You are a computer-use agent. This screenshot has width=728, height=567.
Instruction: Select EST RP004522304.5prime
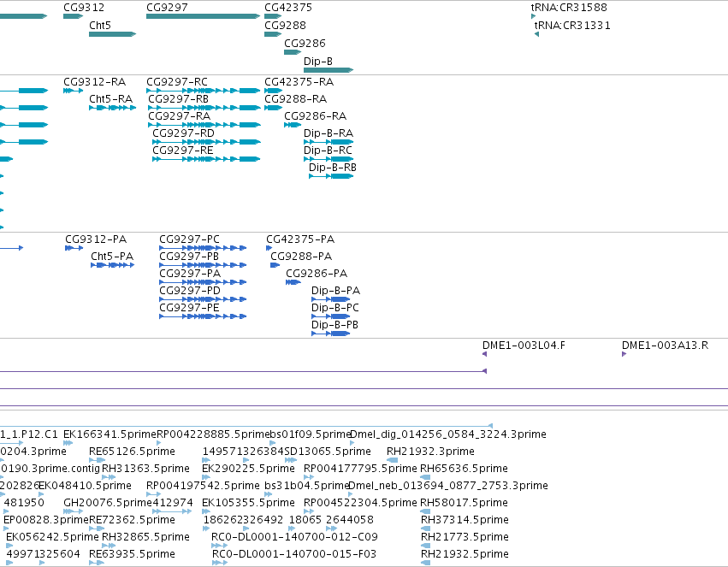click(360, 504)
